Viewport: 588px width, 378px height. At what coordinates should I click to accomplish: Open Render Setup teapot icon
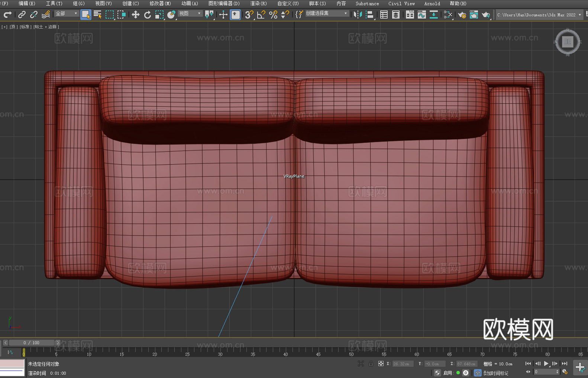pyautogui.click(x=462, y=15)
